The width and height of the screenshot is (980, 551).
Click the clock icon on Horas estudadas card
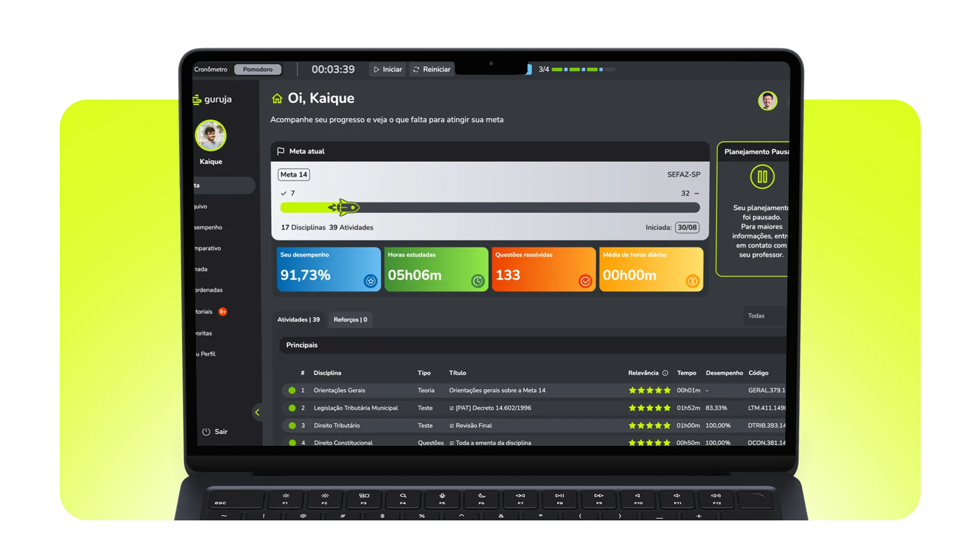tap(478, 281)
